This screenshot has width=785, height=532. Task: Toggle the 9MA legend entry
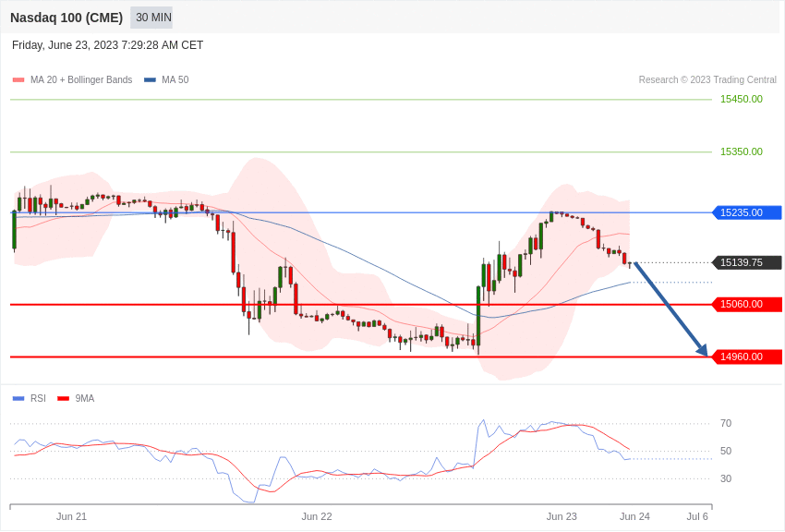[76, 398]
